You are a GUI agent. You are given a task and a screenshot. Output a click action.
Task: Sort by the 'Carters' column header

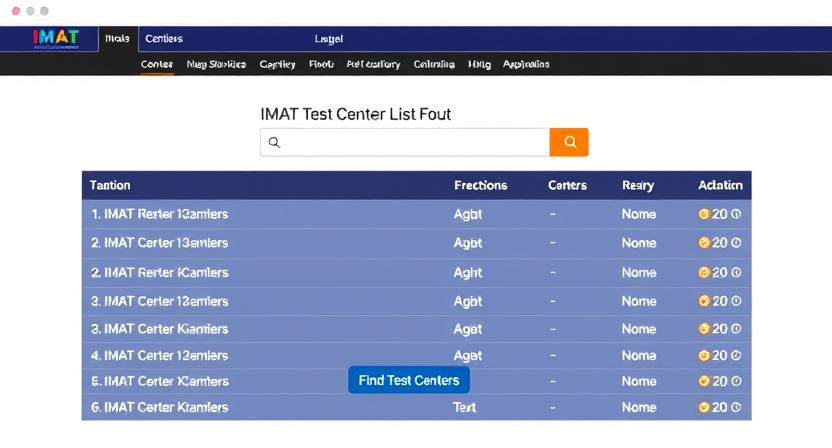[567, 185]
